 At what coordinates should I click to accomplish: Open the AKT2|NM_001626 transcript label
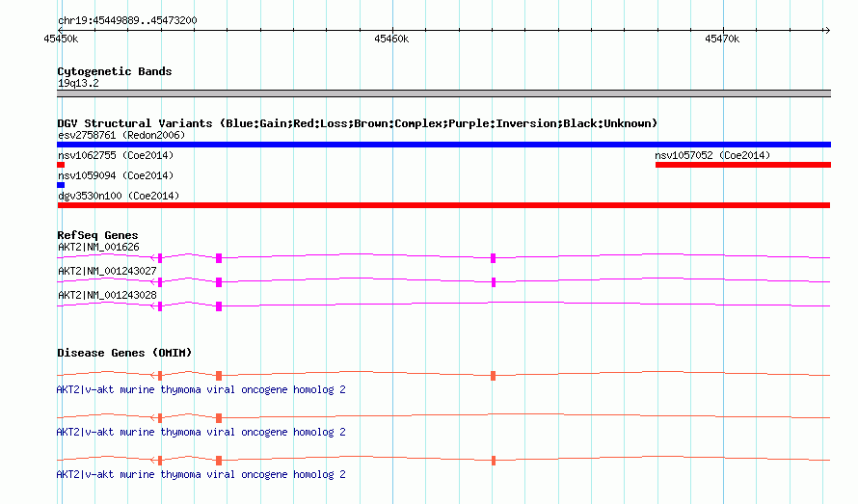click(x=98, y=247)
